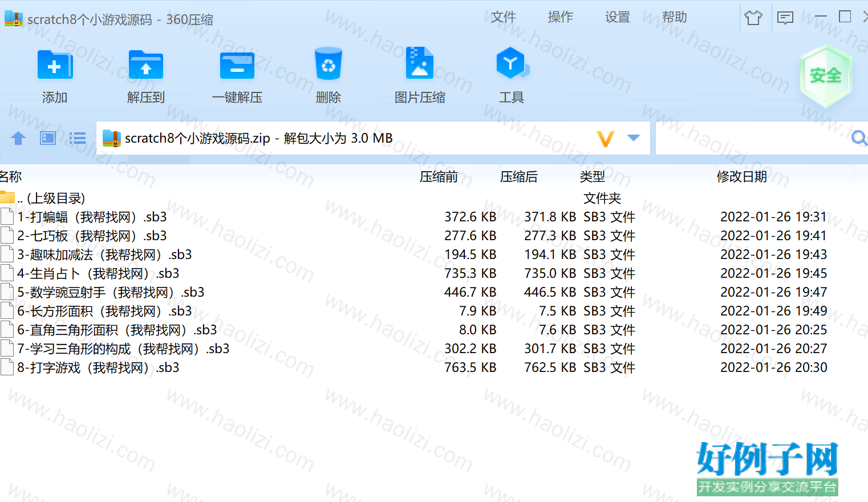Sort by the 名称 column header
This screenshot has width=868, height=502.
[11, 177]
